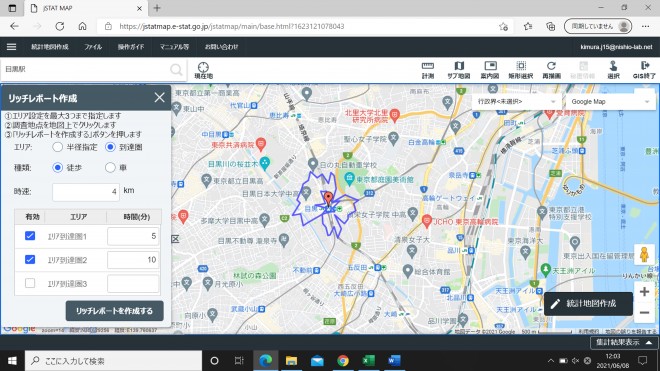Launch Word from the taskbar
This screenshot has width=660, height=371.
394,361
